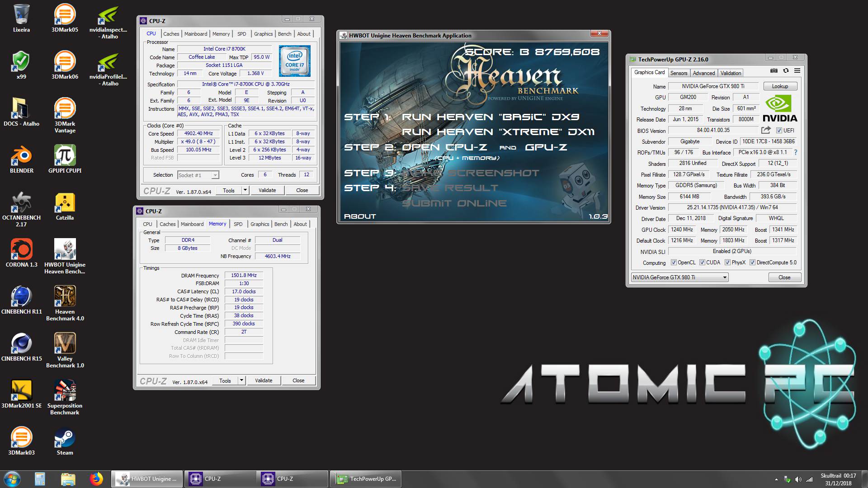Launch CINEBENCH R15 shortcut
Viewport: 868px width, 488px height.
21,347
